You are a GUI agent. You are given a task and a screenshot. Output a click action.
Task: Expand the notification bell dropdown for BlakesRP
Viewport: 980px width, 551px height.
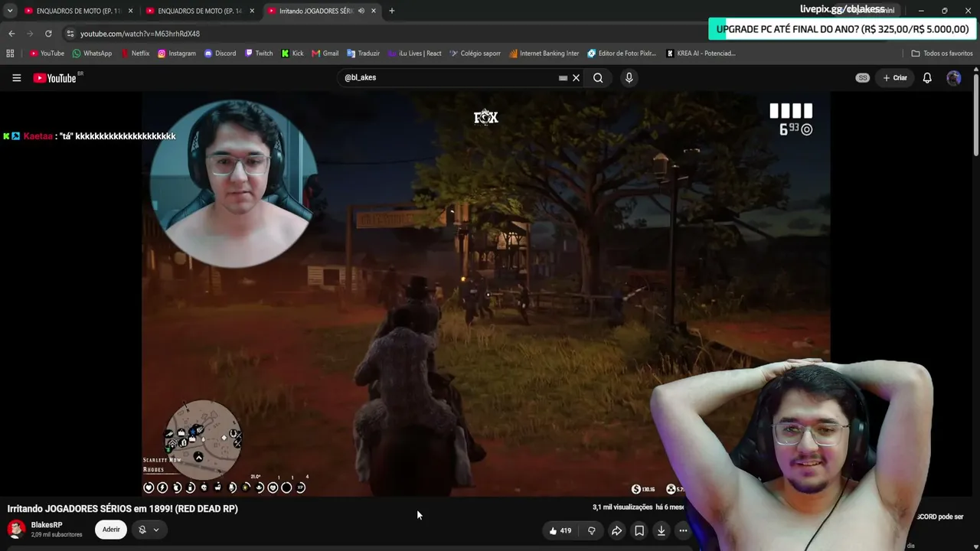point(149,530)
